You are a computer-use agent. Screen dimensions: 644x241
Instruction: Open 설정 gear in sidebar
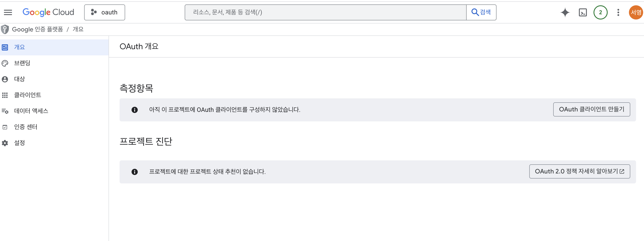19,143
